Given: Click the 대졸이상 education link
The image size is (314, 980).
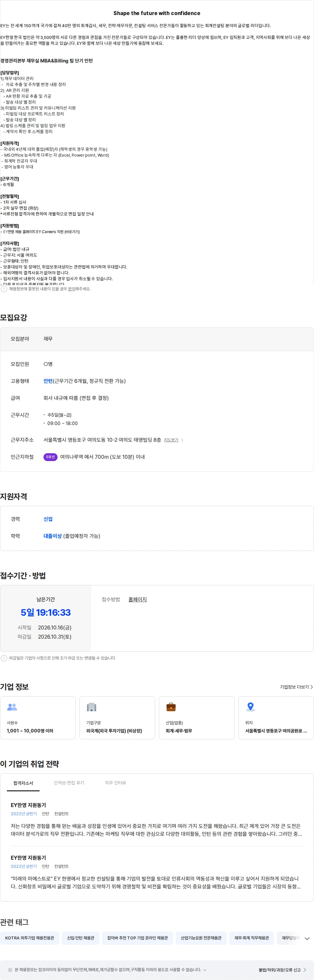Looking at the screenshot, I should [x=53, y=536].
